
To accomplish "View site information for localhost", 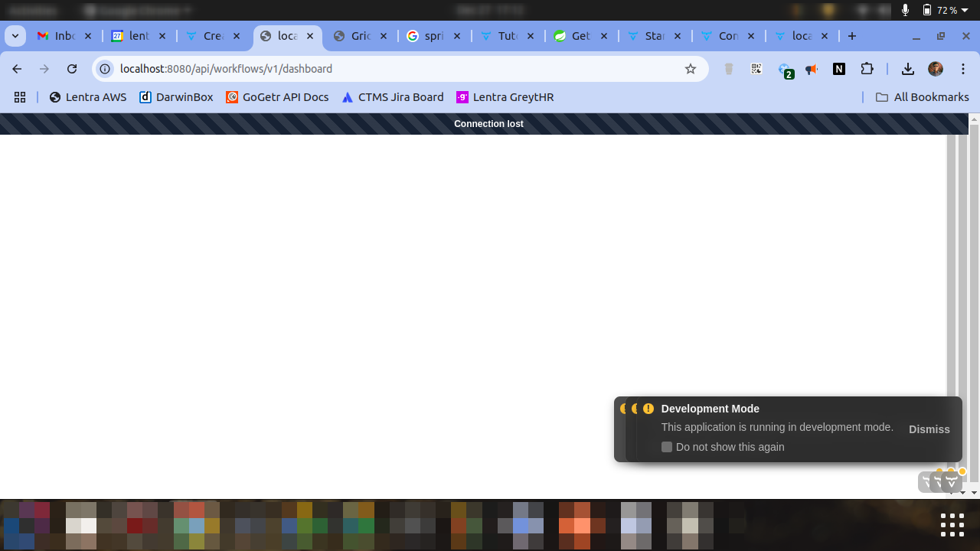I will pos(106,69).
